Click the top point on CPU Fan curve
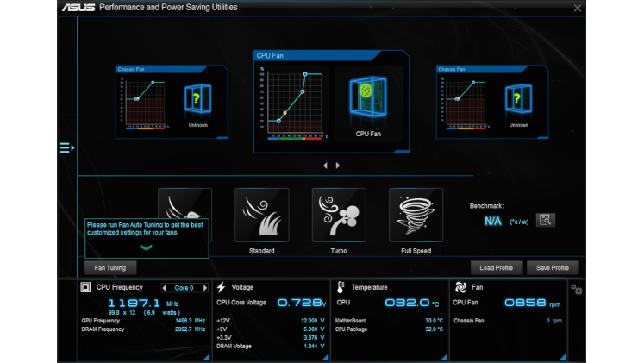Image resolution: width=644 pixels, height=363 pixels. tap(305, 74)
